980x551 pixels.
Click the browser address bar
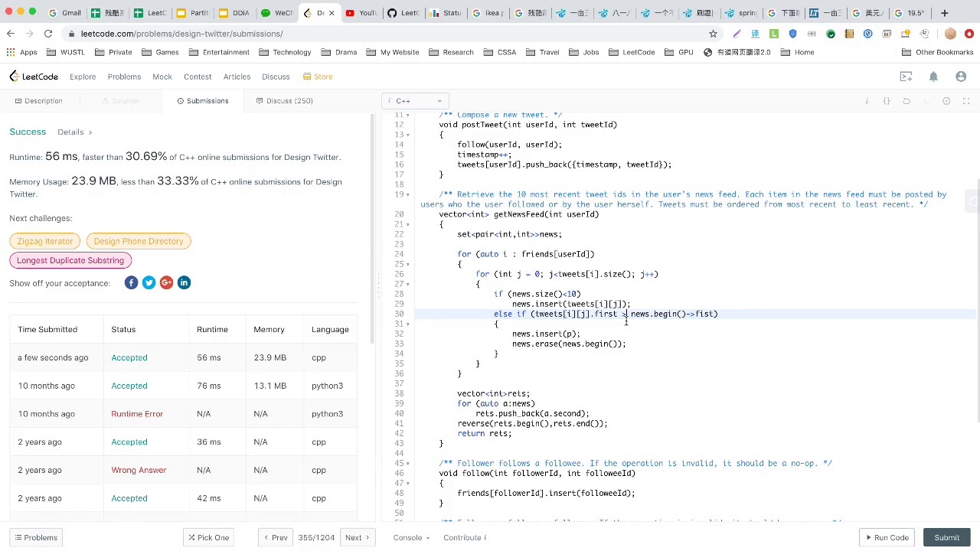point(383,34)
